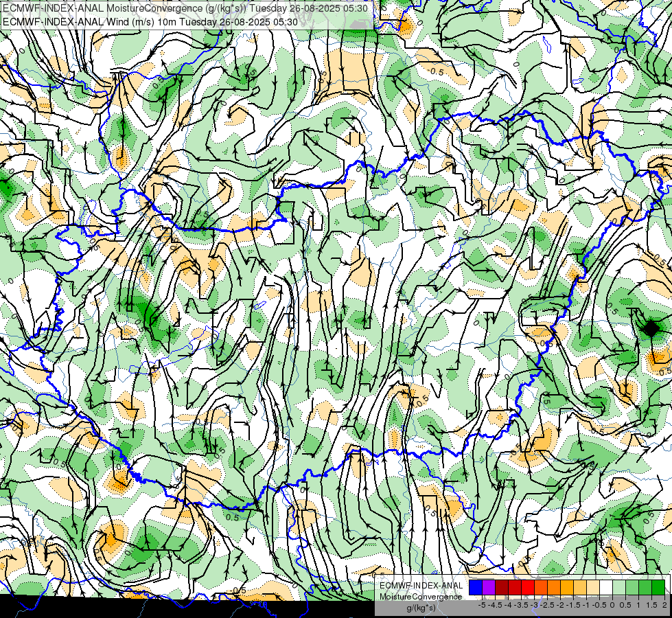Click the ECMWF-INDEX-ANAL legend title

(x=421, y=586)
